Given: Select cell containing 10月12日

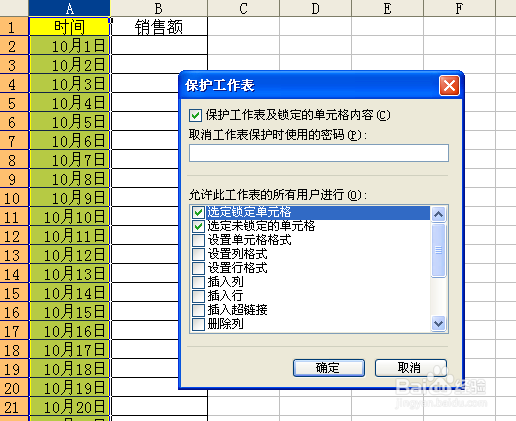Looking at the screenshot, I should [69, 255].
